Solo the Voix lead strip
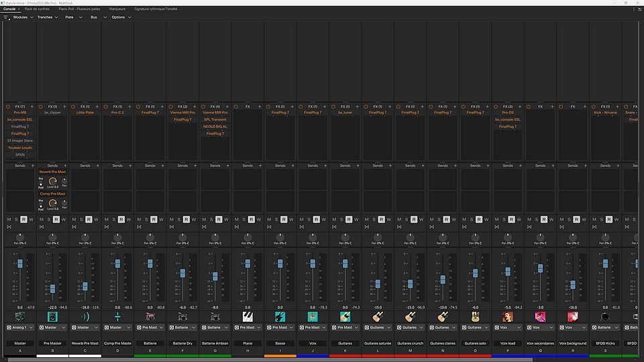The width and height of the screenshot is (644, 362). [502, 219]
